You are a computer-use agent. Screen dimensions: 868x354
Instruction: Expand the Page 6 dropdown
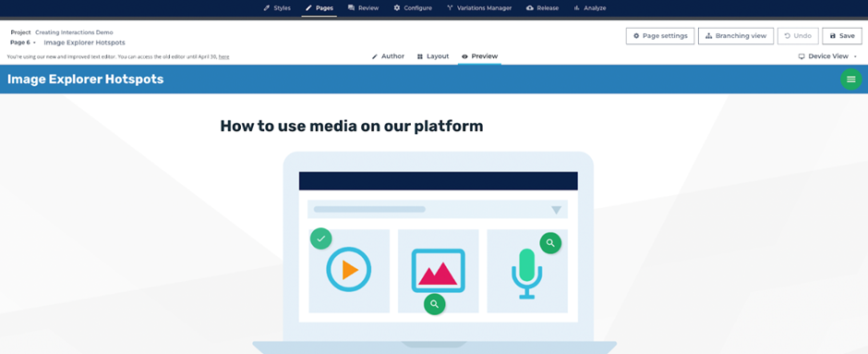[x=23, y=43]
